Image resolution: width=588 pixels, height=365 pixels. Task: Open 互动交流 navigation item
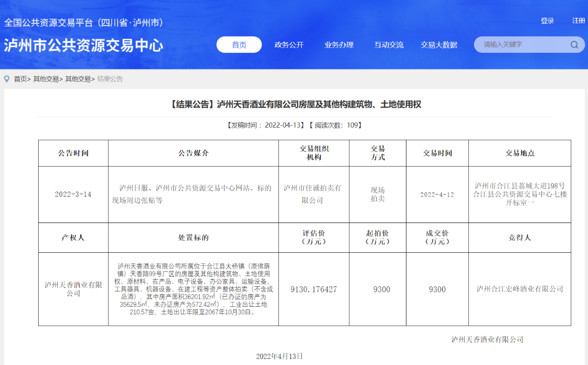click(x=389, y=45)
